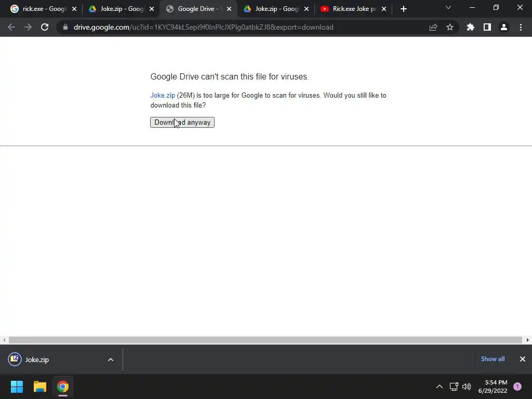The height and width of the screenshot is (399, 532).
Task: Switch to the rick.exe Google search tab
Action: pyautogui.click(x=44, y=9)
